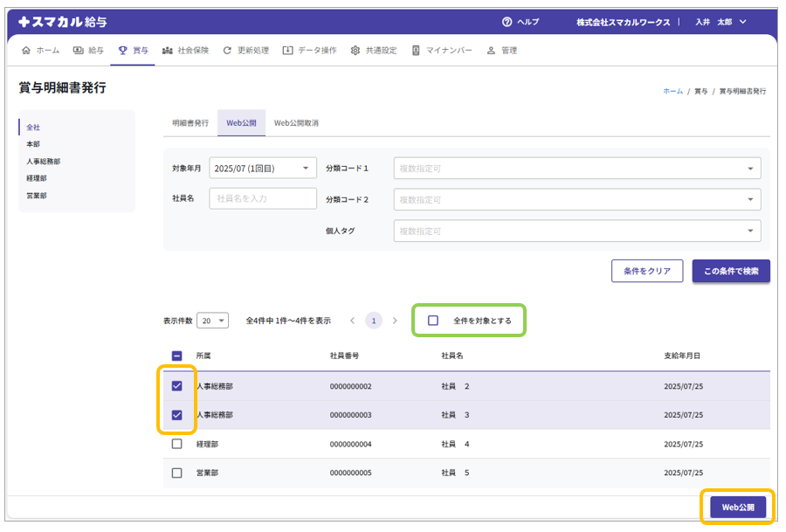
Task: Uncheck the row for 社員 2
Action: pyautogui.click(x=177, y=386)
